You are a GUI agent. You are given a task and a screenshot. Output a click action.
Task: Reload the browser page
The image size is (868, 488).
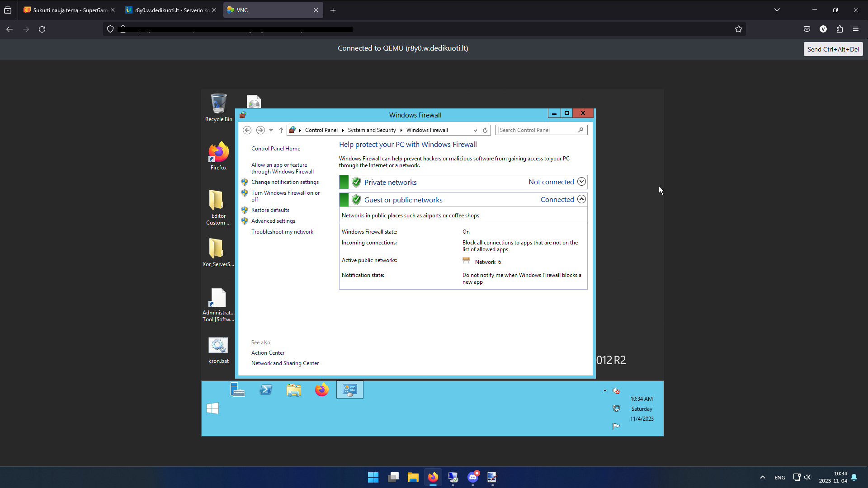tap(42, 29)
